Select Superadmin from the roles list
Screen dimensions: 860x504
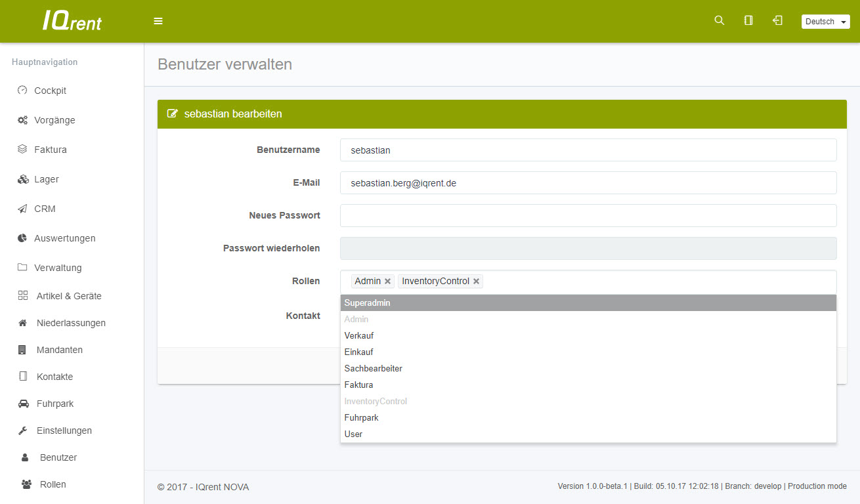pyautogui.click(x=367, y=303)
